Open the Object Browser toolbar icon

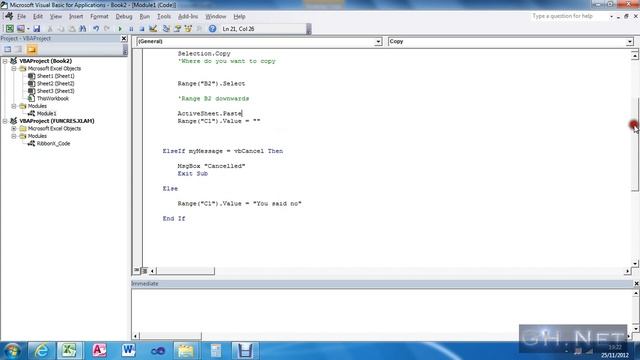[x=188, y=29]
